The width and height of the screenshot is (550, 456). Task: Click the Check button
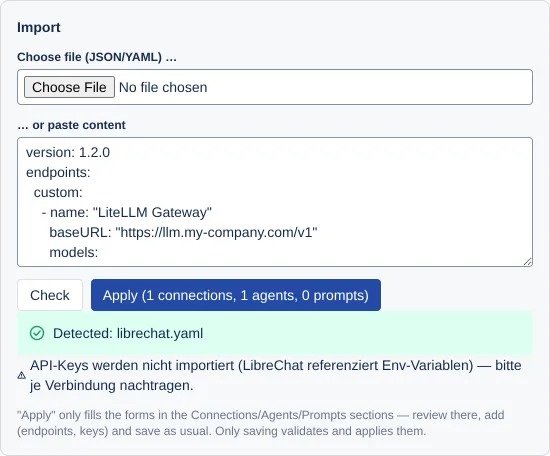coord(50,295)
